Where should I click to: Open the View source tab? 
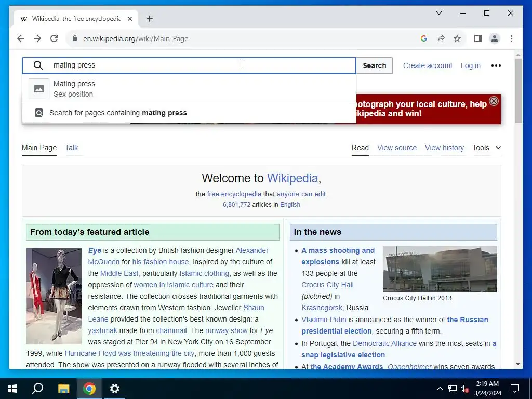(x=396, y=148)
